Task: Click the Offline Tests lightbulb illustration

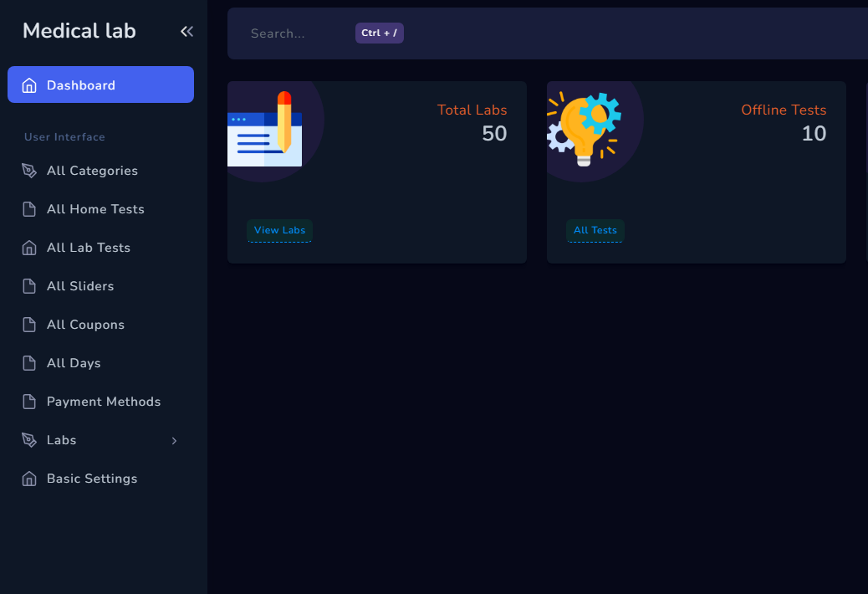Action: pos(585,129)
